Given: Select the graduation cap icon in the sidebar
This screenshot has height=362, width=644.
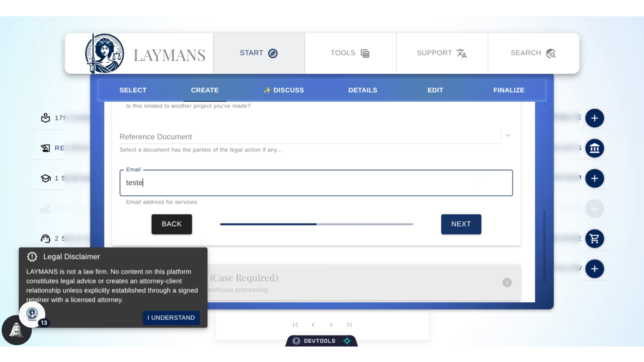Looking at the screenshot, I should tap(45, 178).
